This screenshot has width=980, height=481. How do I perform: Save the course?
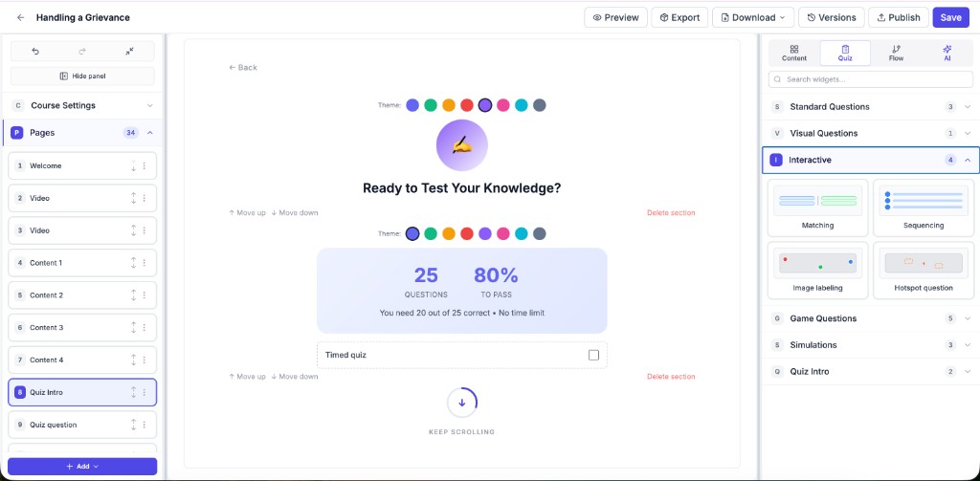[950, 17]
